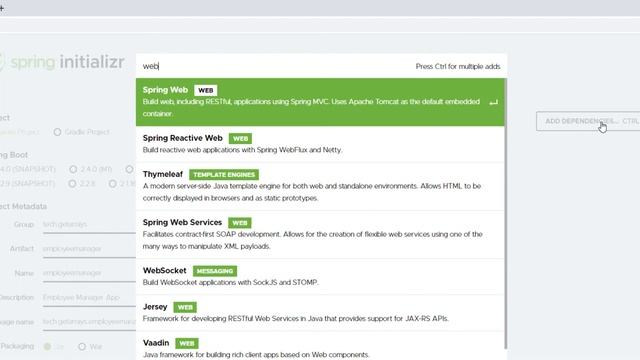Click the dependency list scrollbar
Screen dimensions: 640x360
pos(506,213)
